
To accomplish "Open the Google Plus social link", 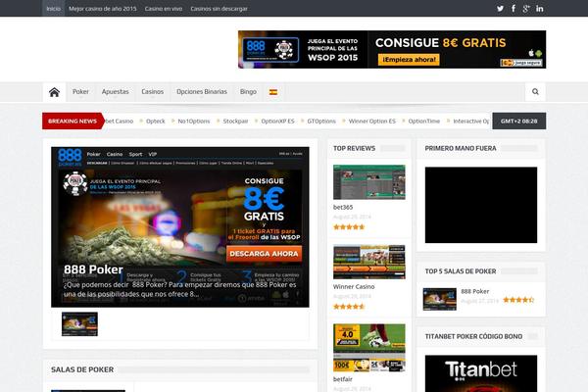I will coord(526,8).
